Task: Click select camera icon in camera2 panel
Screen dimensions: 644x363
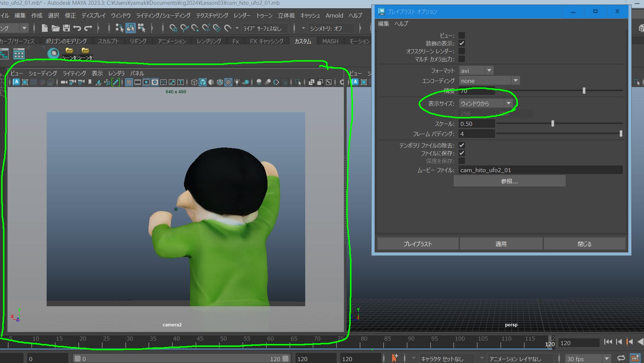Action: (x=64, y=82)
